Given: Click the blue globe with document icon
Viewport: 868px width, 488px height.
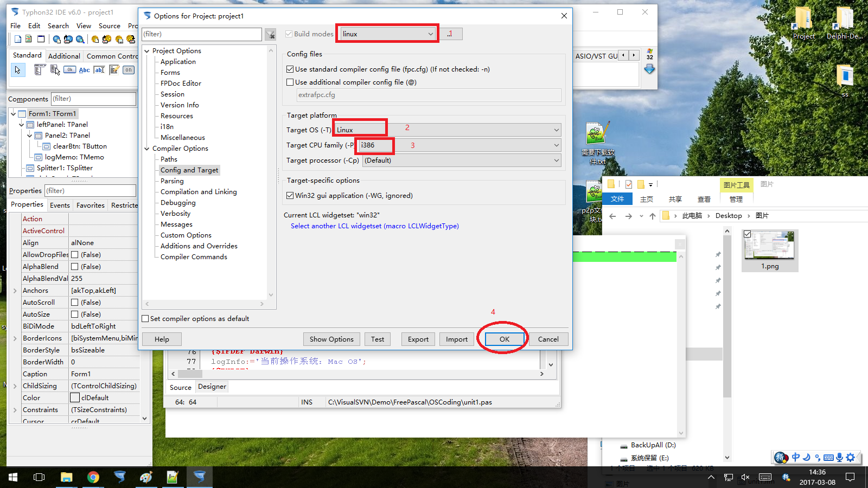Looking at the screenshot, I should (x=56, y=39).
